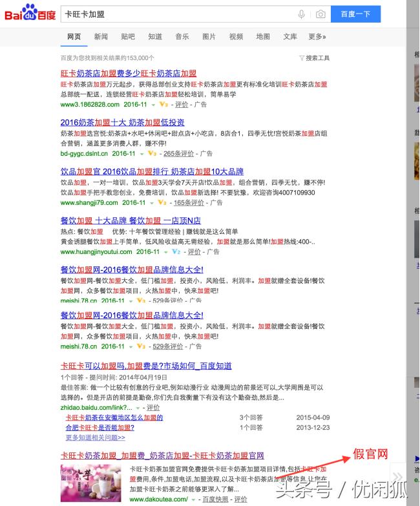Click V3 credit badge for www.shangji79.com
The height and width of the screenshot is (506, 420).
tap(162, 202)
